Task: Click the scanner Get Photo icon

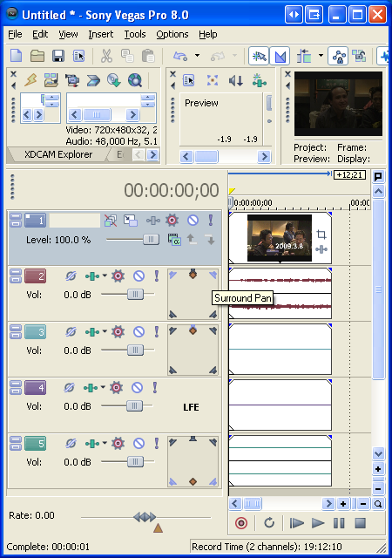Action: coord(93,80)
